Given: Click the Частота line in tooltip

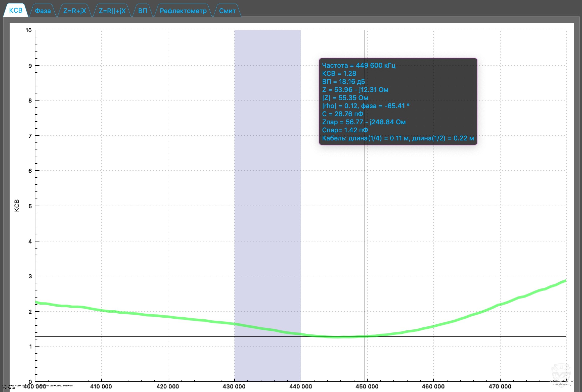Looking at the screenshot, I should (359, 65).
